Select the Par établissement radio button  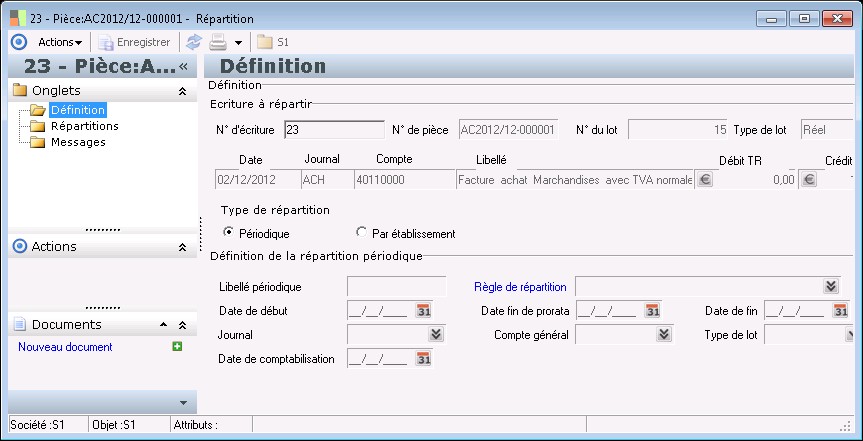click(361, 232)
